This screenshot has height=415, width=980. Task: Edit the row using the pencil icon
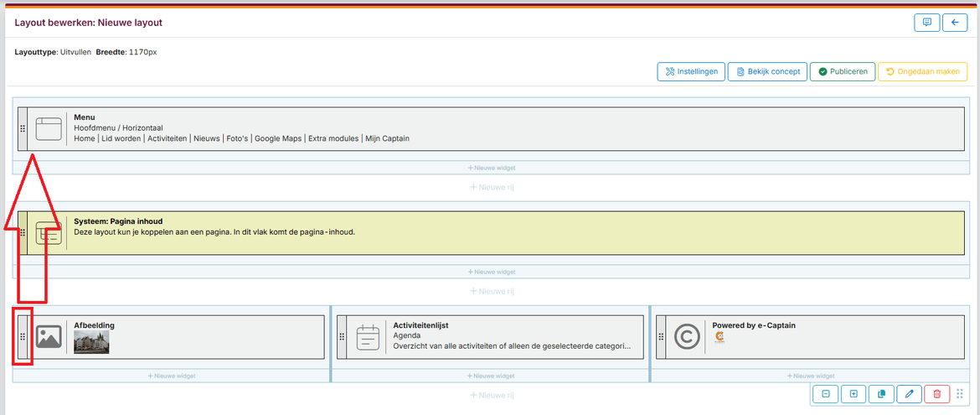pos(909,394)
